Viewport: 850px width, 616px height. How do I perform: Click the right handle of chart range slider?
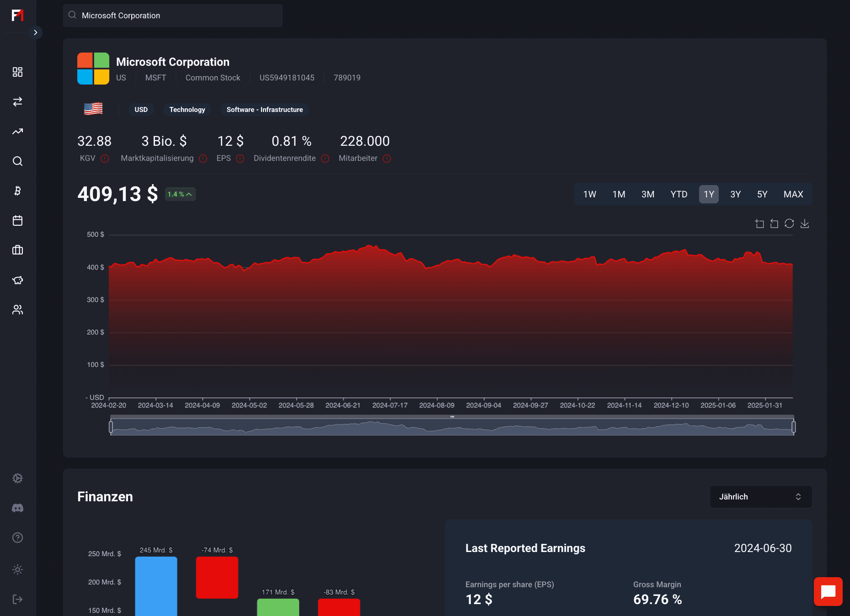point(793,427)
